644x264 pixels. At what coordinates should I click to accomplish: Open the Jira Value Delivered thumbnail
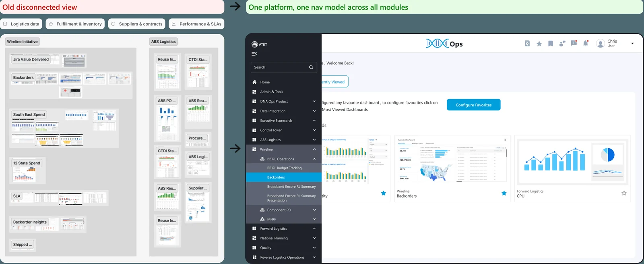pos(48,60)
